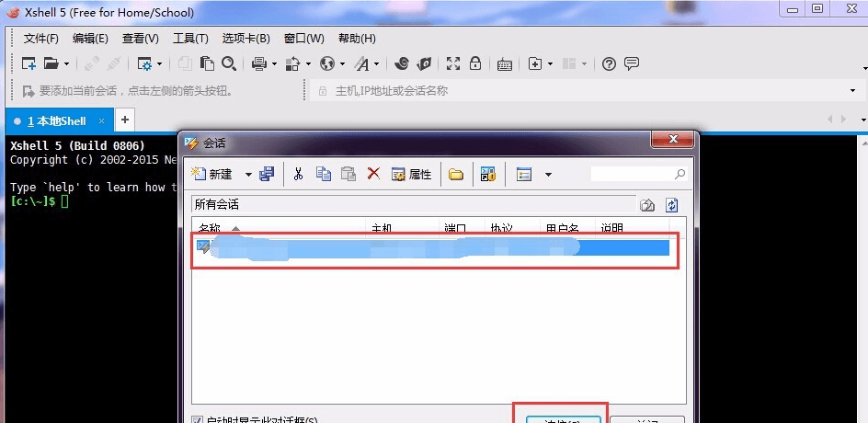Expand the Font dropdown arrow
Image resolution: width=868 pixels, height=423 pixels.
click(x=376, y=64)
